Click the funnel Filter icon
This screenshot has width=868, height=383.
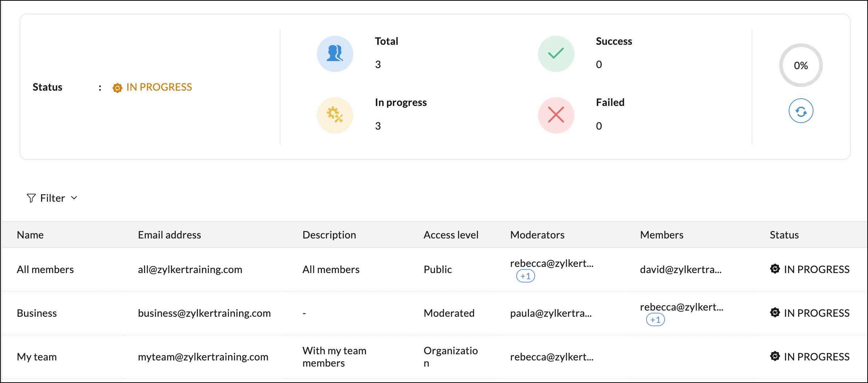(x=31, y=198)
